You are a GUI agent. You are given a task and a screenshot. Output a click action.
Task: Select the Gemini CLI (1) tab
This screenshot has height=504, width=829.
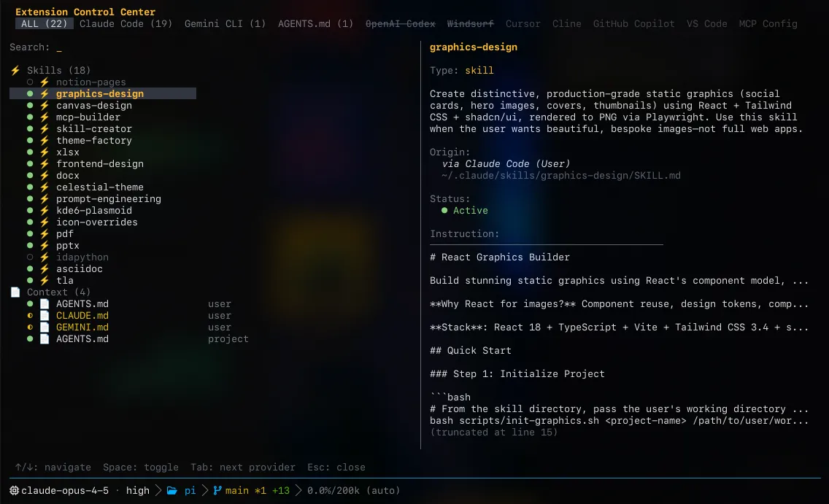(225, 24)
